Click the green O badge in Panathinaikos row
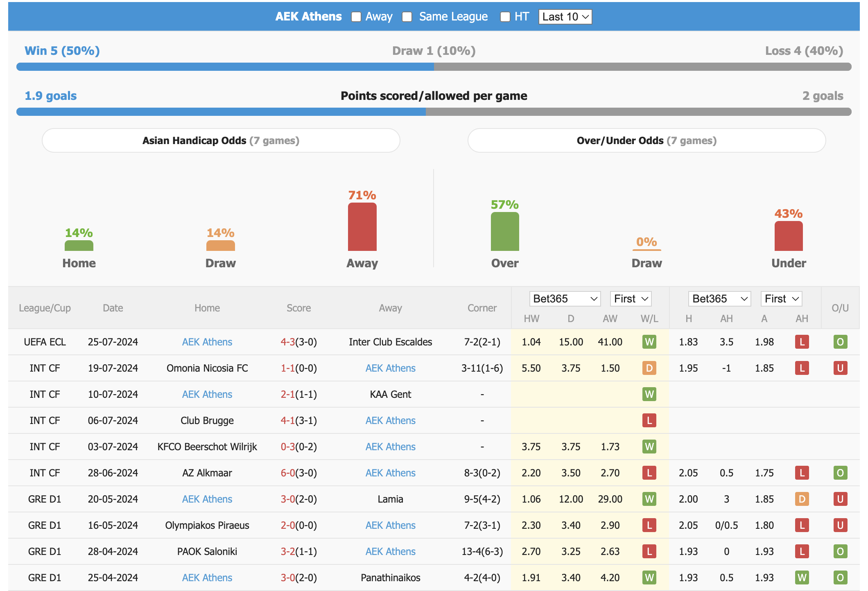 pos(840,577)
